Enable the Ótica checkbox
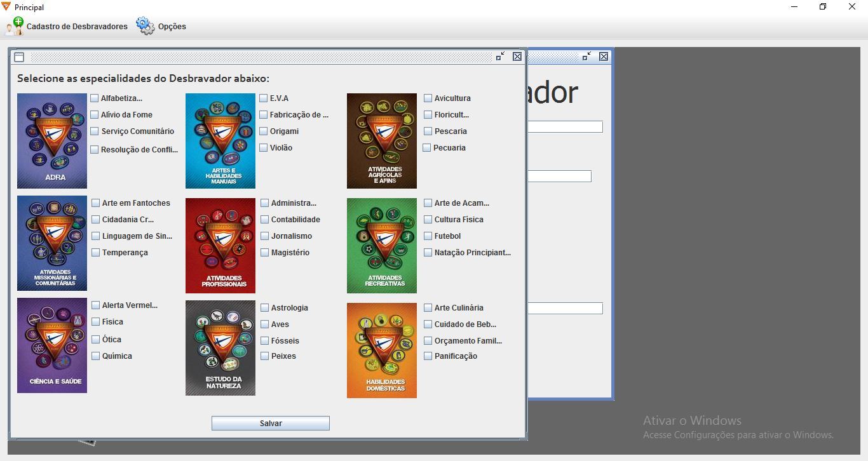868x461 pixels. (96, 340)
